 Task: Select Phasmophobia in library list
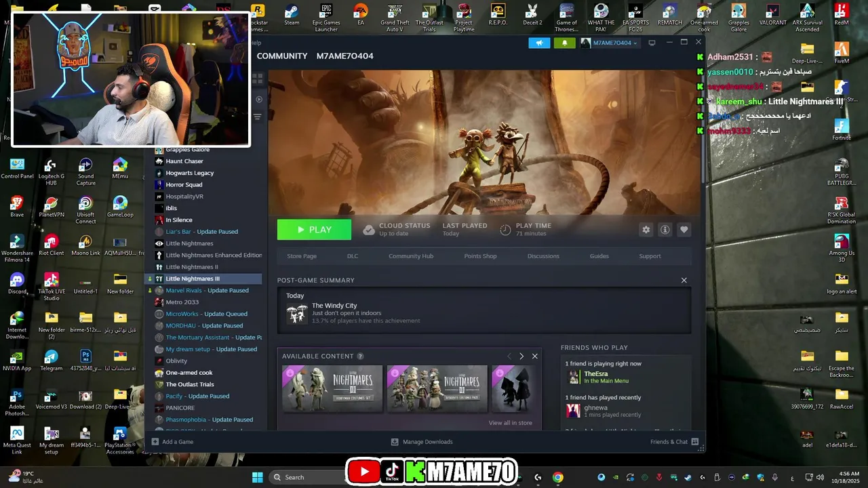click(203, 420)
